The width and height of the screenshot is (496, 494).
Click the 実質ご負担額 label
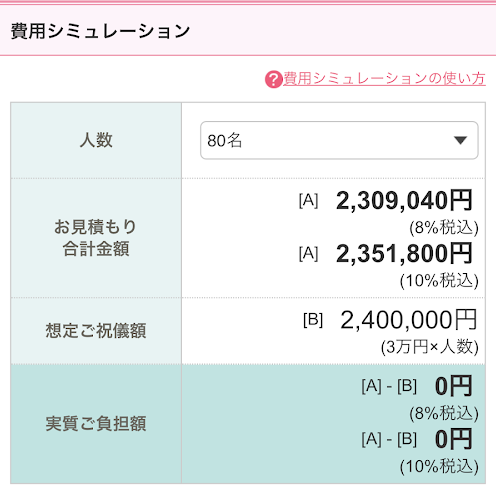[x=96, y=424]
